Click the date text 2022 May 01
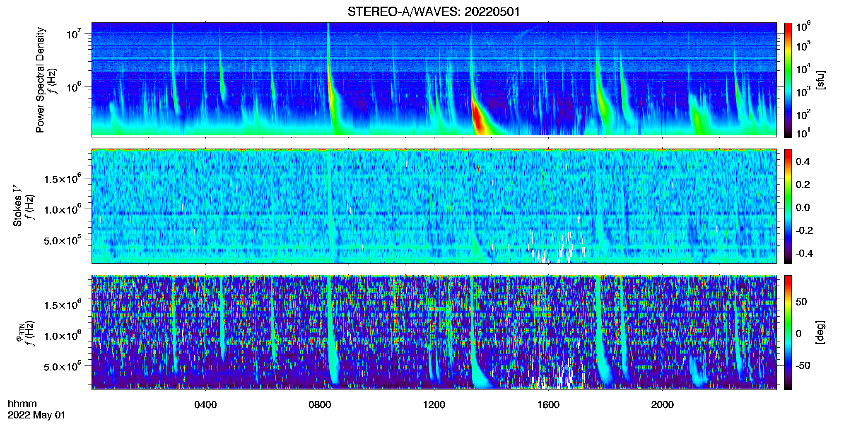The image size is (868, 447). click(x=36, y=415)
